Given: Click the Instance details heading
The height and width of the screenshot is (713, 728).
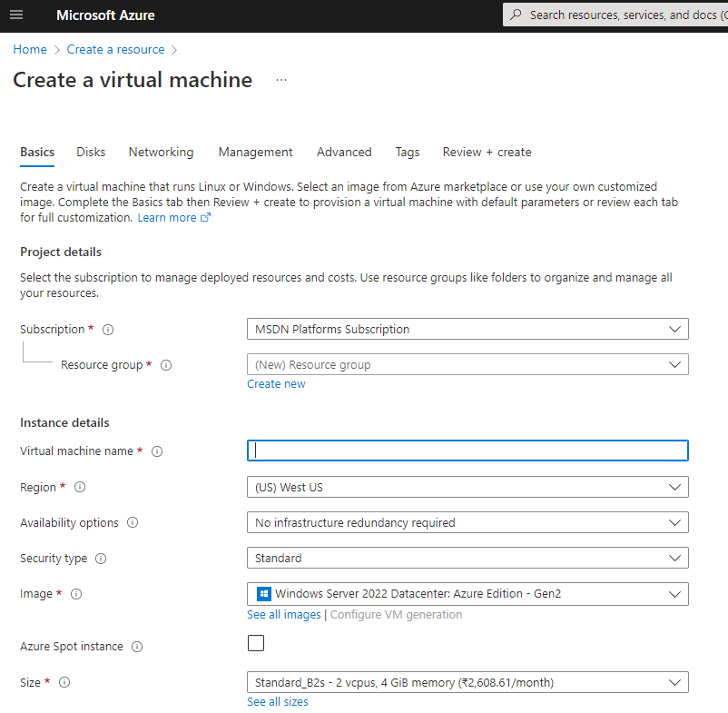Looking at the screenshot, I should pos(64,422).
